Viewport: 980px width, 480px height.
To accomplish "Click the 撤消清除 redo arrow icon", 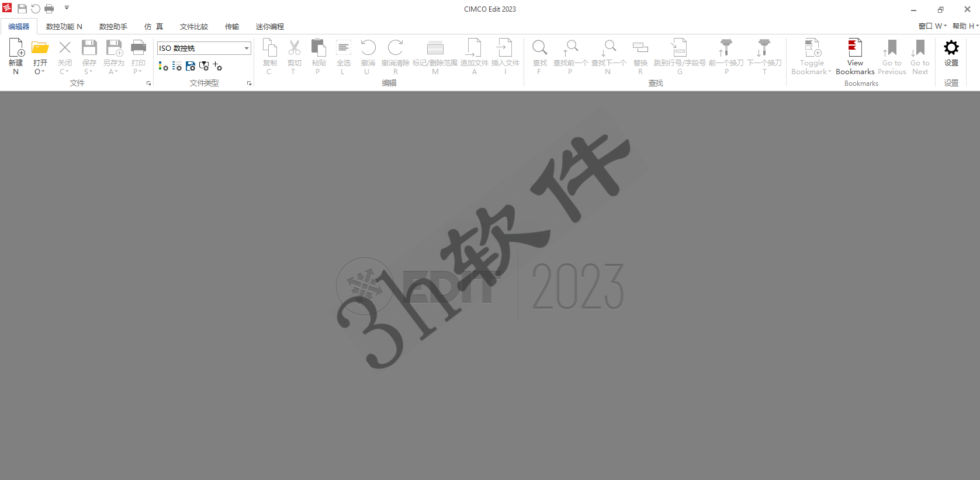I will pos(396,48).
